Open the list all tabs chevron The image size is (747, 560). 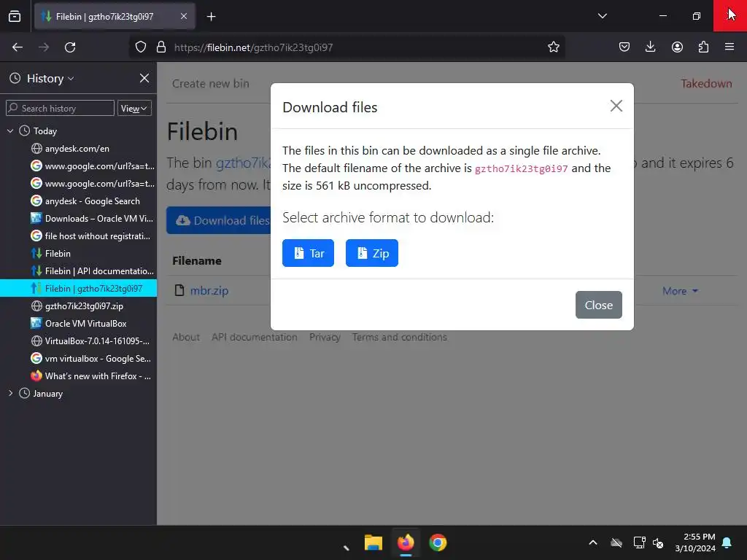point(602,16)
